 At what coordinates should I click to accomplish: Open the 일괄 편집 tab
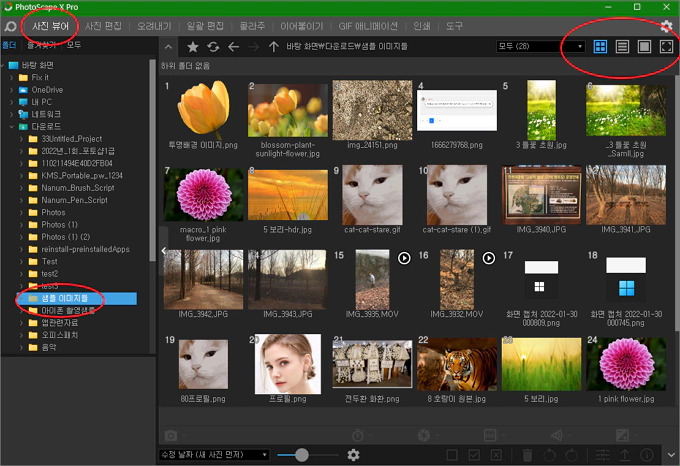tap(205, 26)
